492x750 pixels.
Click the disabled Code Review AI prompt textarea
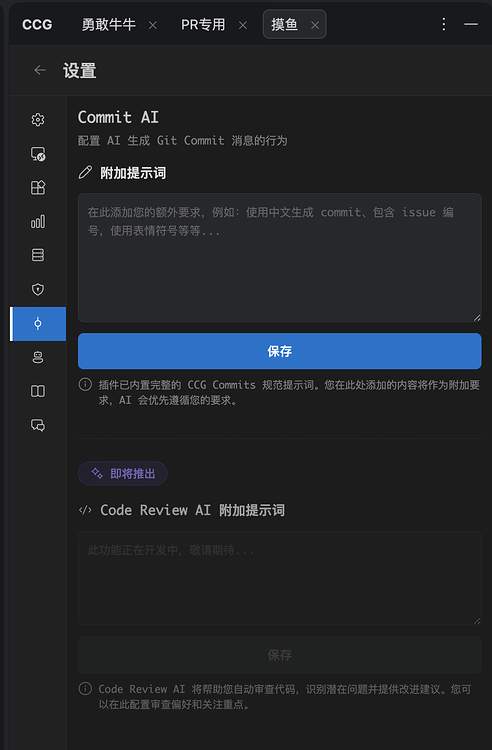tap(280, 578)
